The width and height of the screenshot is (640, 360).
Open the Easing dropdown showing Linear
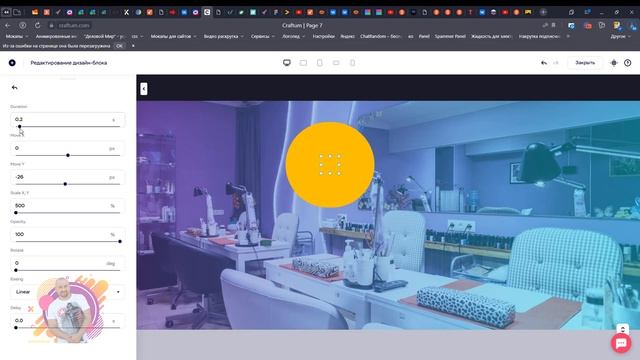pos(68,292)
